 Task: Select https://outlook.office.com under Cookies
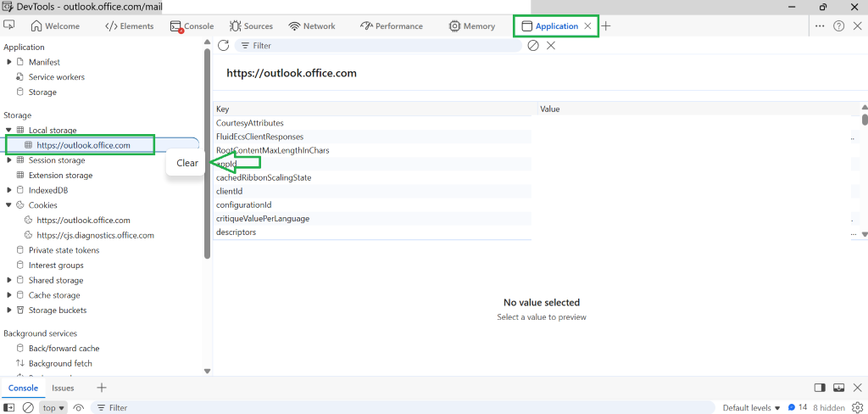click(x=84, y=220)
